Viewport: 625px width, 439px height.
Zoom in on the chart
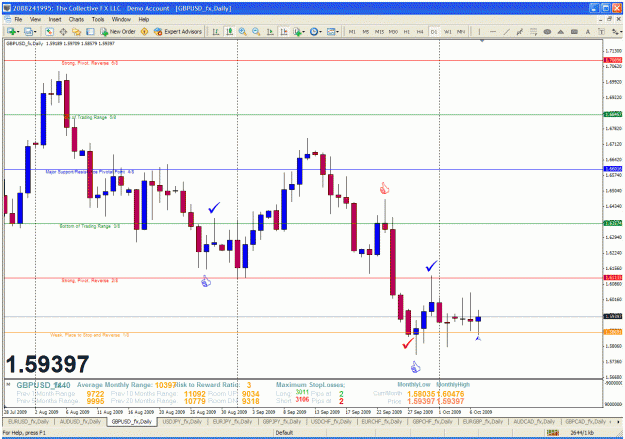(x=242, y=31)
